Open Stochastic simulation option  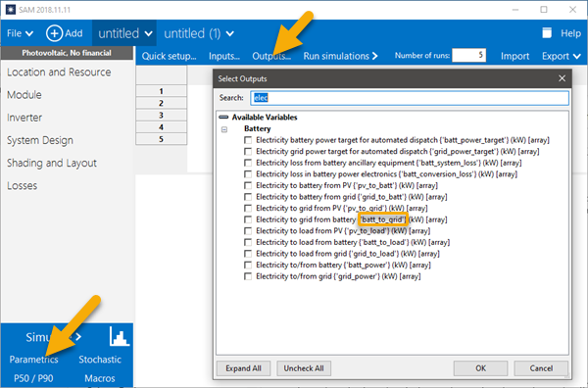[100, 360]
